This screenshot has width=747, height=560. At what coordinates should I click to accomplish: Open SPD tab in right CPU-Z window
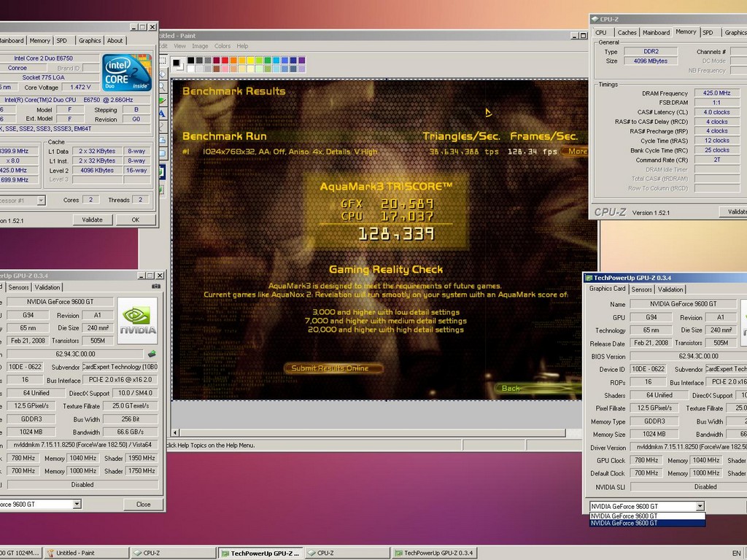pos(708,33)
